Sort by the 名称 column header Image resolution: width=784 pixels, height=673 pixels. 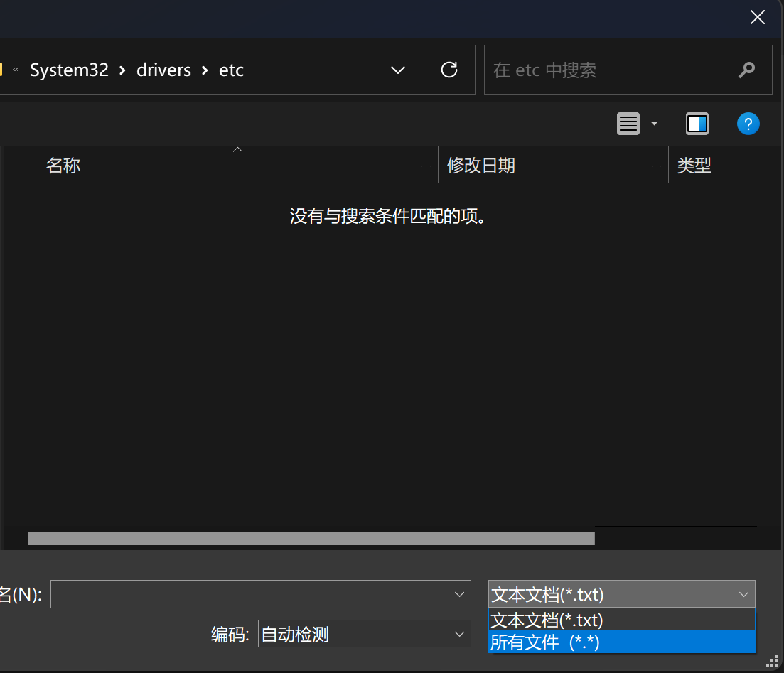(x=63, y=166)
